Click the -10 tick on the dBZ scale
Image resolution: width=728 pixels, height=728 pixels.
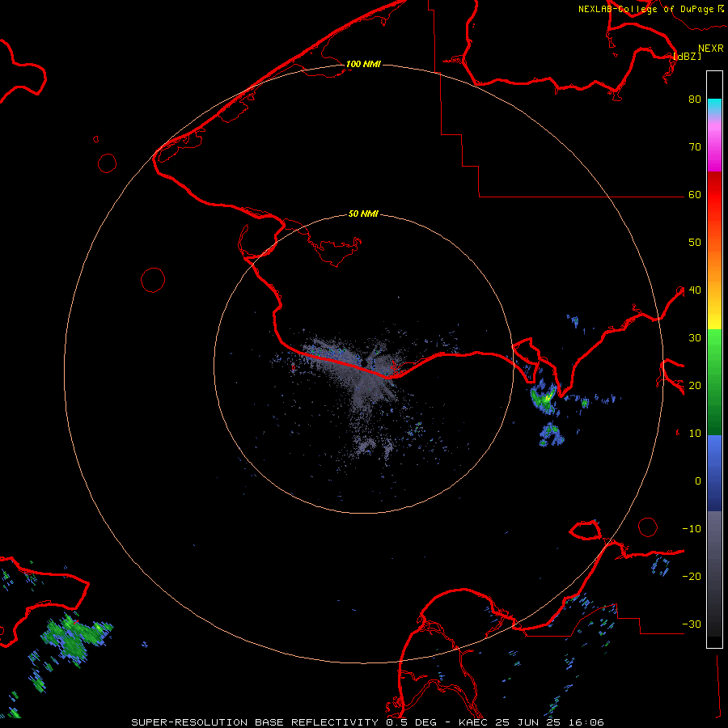(692, 529)
